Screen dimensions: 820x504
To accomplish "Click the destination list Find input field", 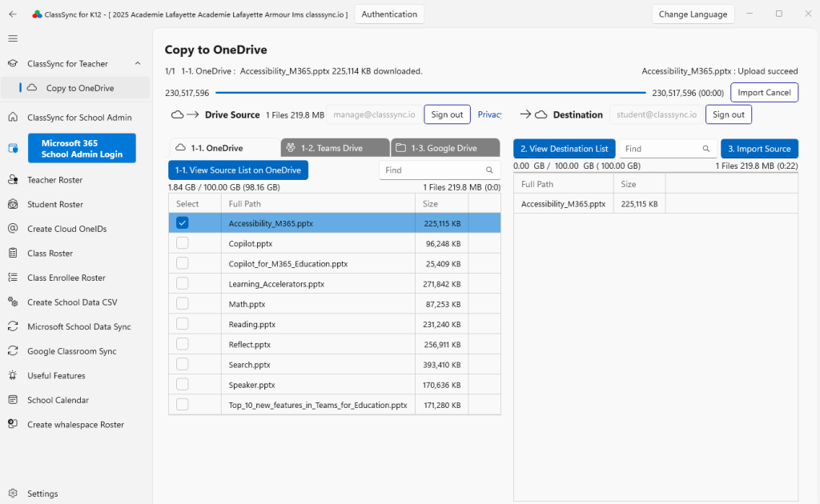I will point(668,148).
